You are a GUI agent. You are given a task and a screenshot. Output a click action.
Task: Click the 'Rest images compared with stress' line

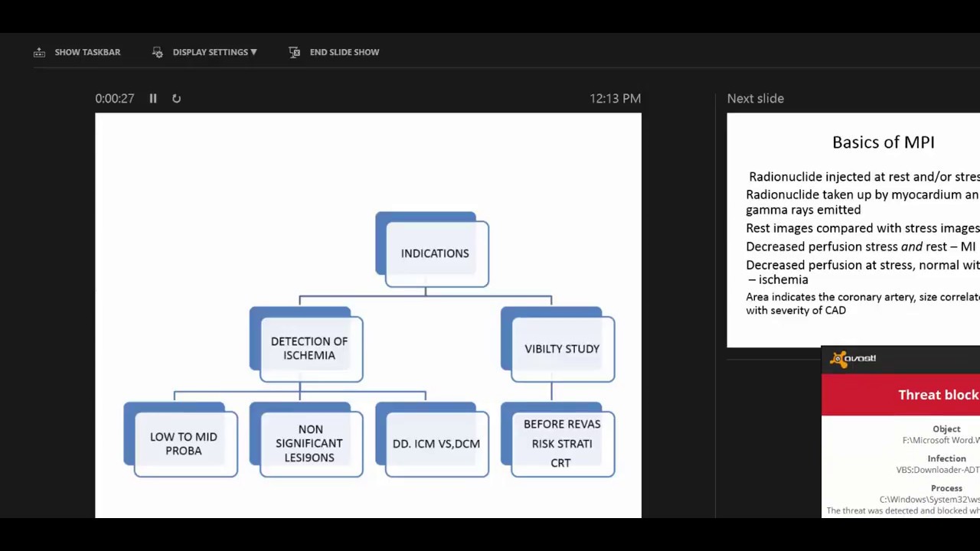click(863, 228)
